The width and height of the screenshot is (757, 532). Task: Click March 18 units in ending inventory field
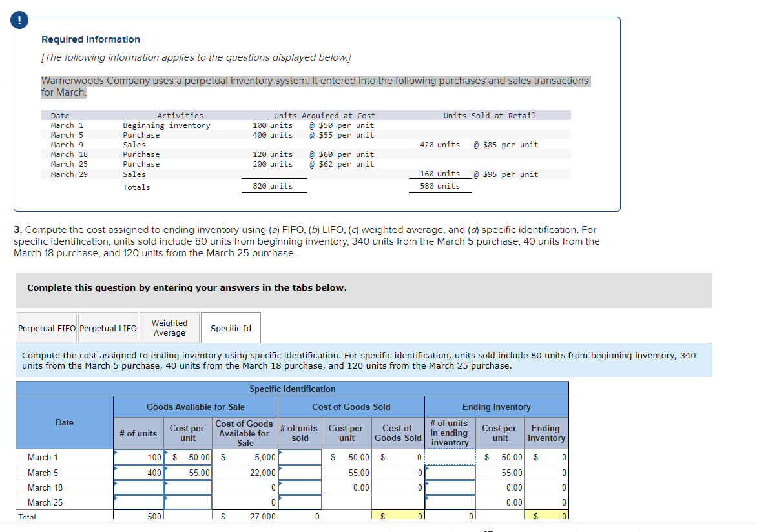[450, 487]
